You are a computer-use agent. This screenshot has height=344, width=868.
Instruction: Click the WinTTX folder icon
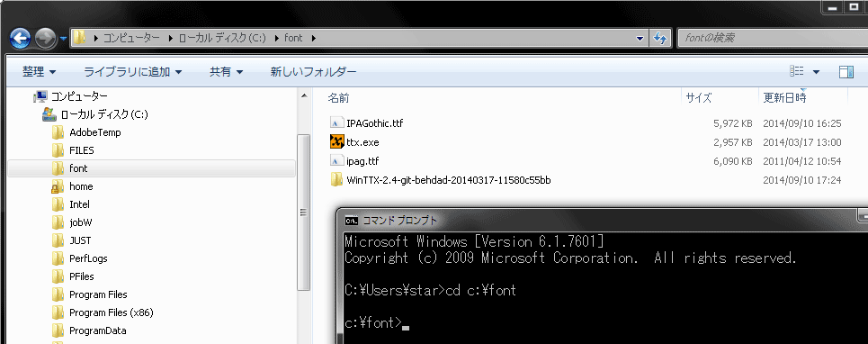point(337,179)
